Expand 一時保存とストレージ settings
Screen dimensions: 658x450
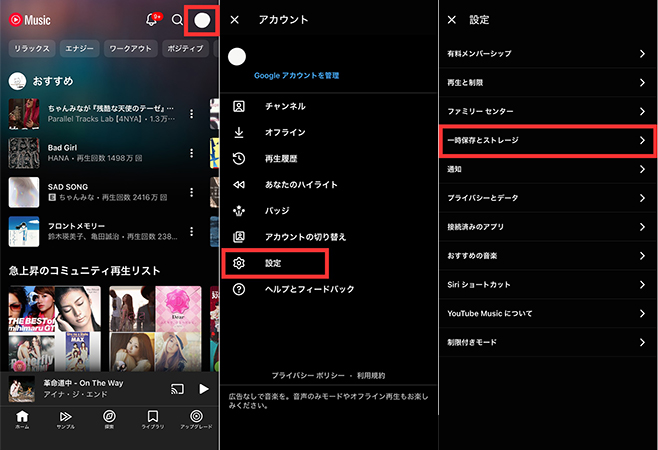tap(548, 141)
